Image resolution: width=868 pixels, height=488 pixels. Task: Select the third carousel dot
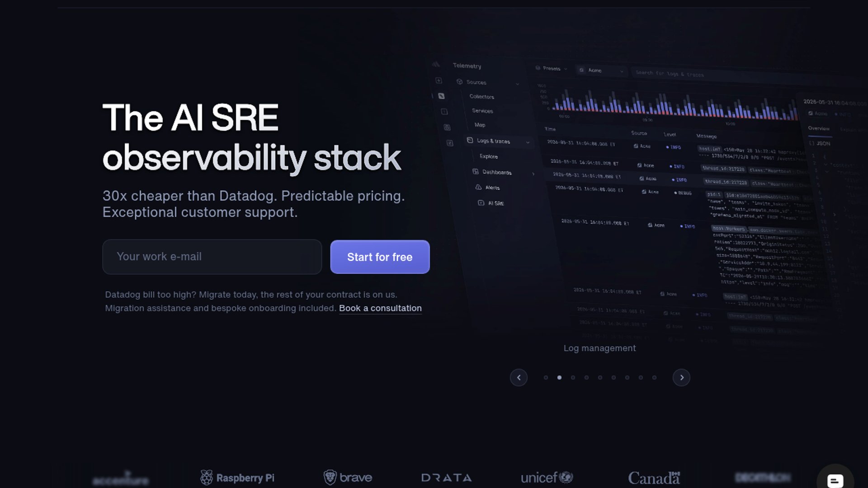[x=573, y=377]
